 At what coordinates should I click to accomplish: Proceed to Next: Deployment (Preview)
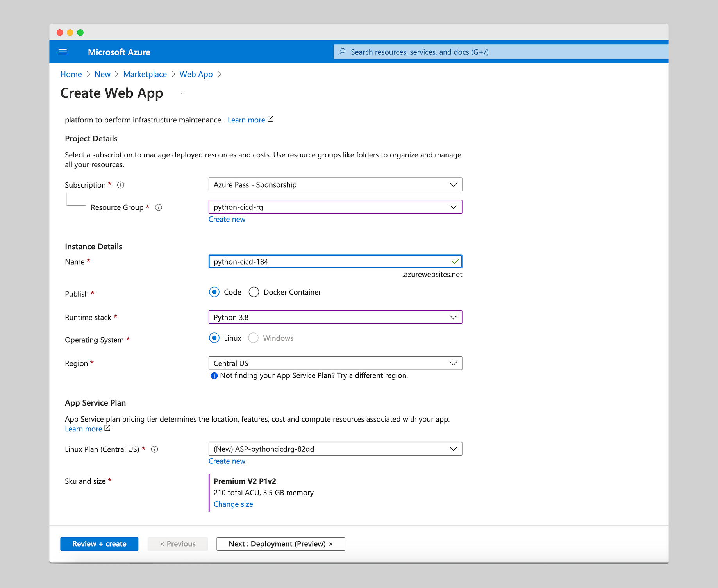coord(280,544)
